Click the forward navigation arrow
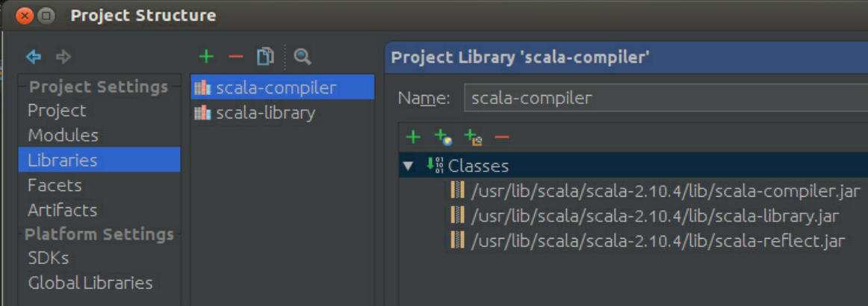The height and width of the screenshot is (306, 868). [63, 57]
